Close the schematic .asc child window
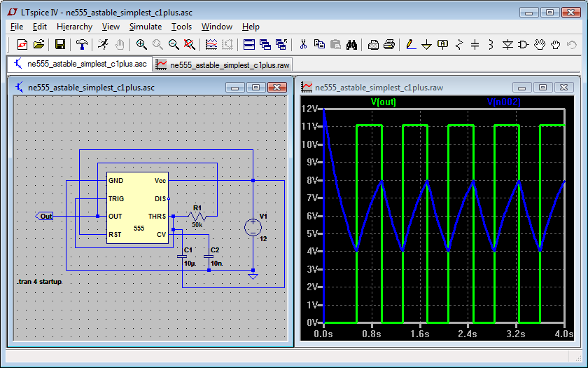The height and width of the screenshot is (368, 588). [x=277, y=88]
